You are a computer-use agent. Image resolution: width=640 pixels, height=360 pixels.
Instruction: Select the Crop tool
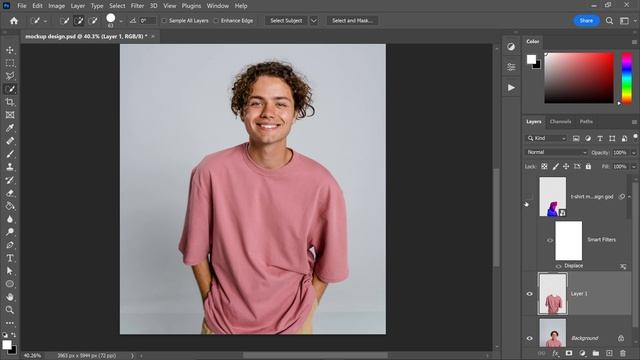tap(10, 102)
